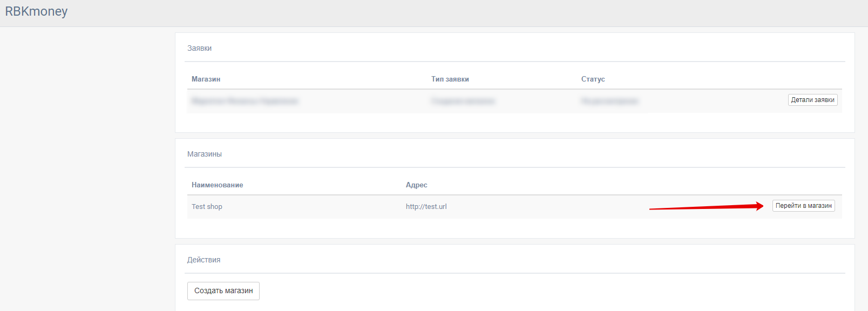Click the RBKmoney logo in the header
This screenshot has height=311, width=868.
click(x=36, y=11)
